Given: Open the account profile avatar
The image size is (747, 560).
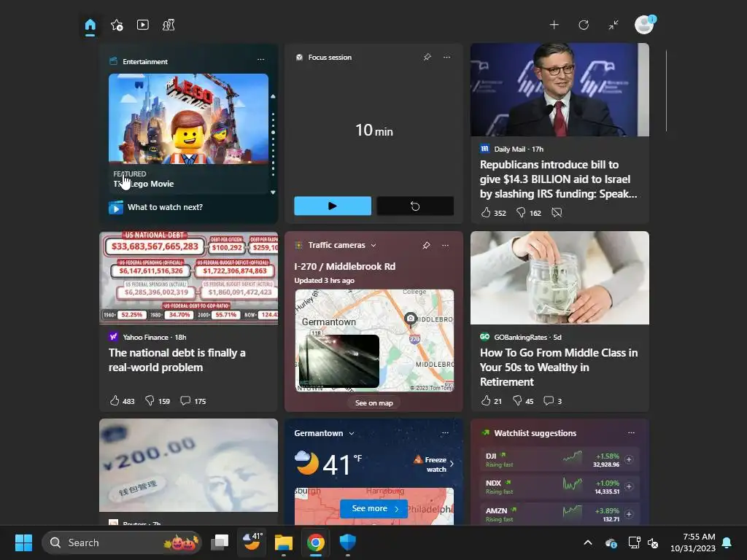Looking at the screenshot, I should (644, 24).
